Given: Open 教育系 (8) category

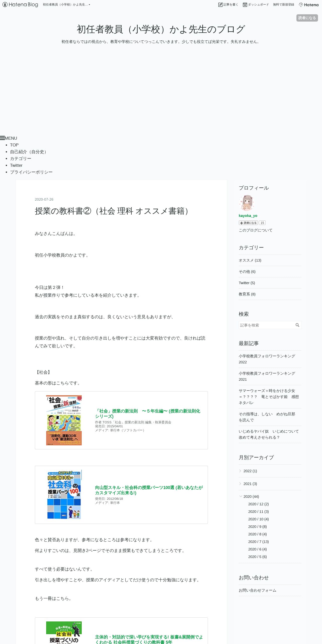Looking at the screenshot, I should pyautogui.click(x=247, y=294).
